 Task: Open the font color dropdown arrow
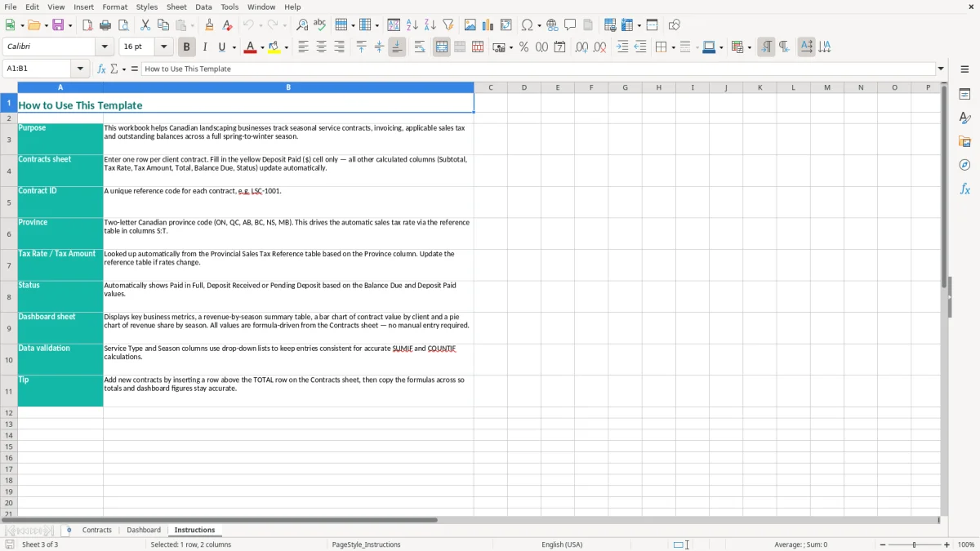coord(261,47)
